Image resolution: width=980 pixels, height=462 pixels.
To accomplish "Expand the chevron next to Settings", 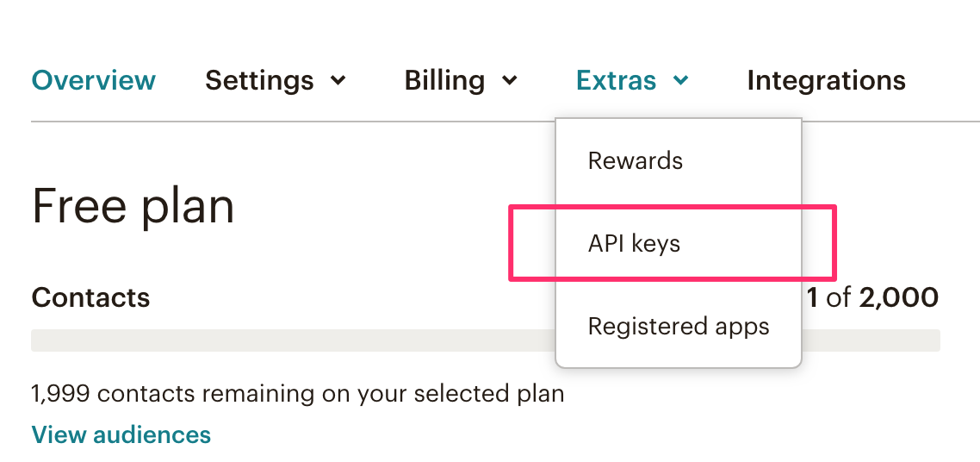I will click(x=338, y=81).
